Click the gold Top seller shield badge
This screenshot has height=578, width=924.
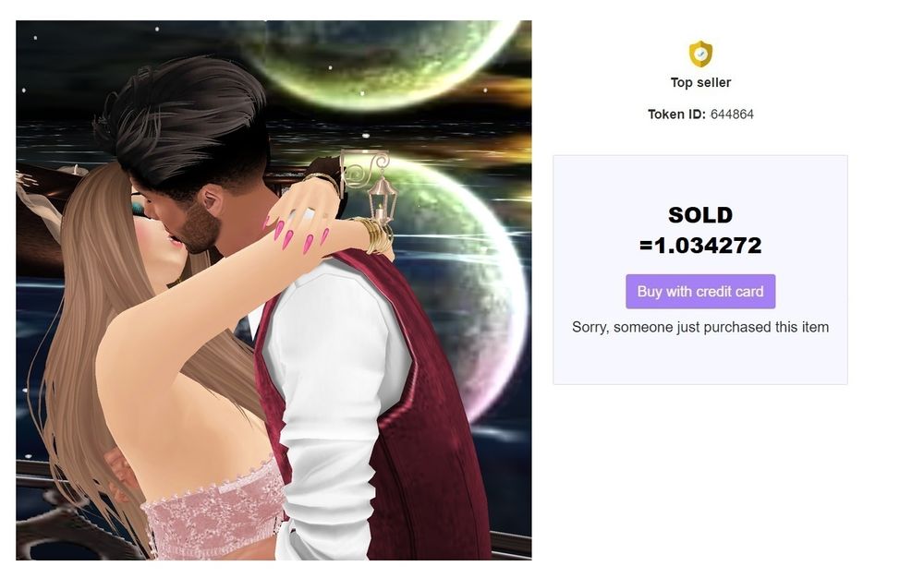(700, 54)
